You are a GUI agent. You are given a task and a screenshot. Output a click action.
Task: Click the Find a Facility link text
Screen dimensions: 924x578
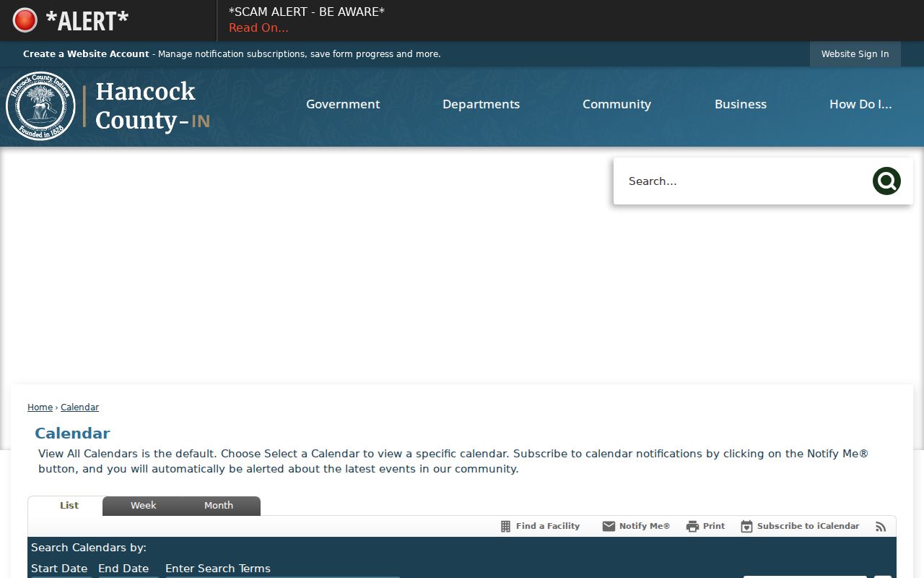coord(548,527)
